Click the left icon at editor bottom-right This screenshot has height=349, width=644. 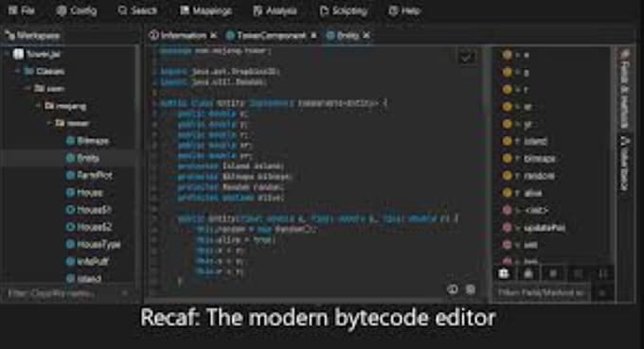[453, 289]
